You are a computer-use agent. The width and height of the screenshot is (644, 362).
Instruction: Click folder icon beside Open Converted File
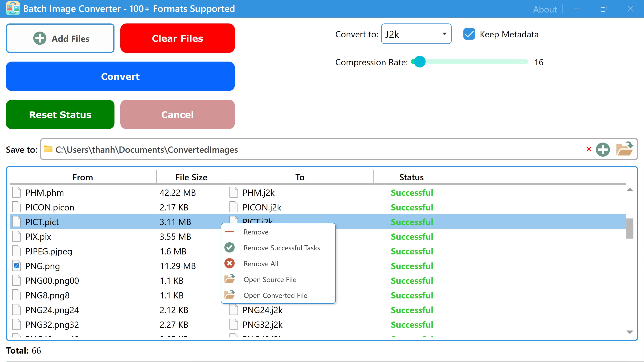pyautogui.click(x=230, y=295)
